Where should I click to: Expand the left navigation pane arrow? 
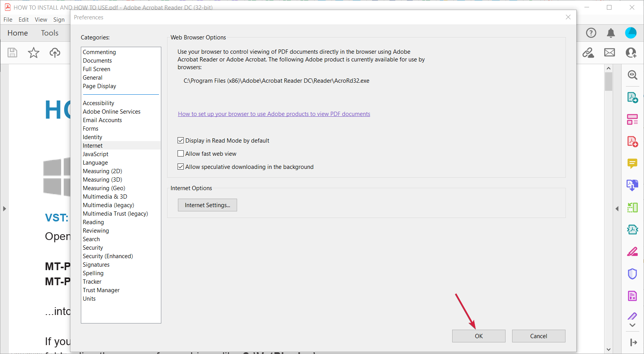tap(4, 209)
